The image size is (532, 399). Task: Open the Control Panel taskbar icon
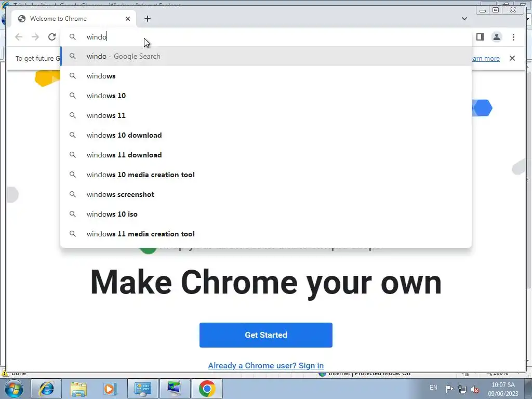[x=142, y=389]
